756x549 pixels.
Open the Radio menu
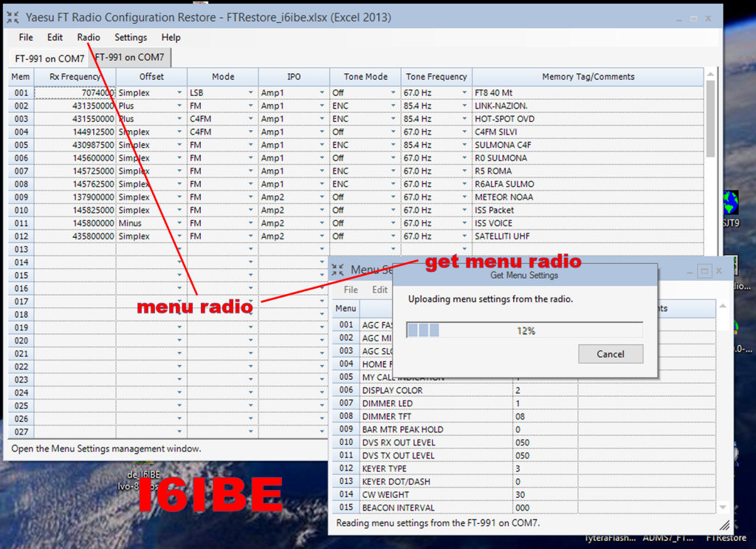pos(89,37)
